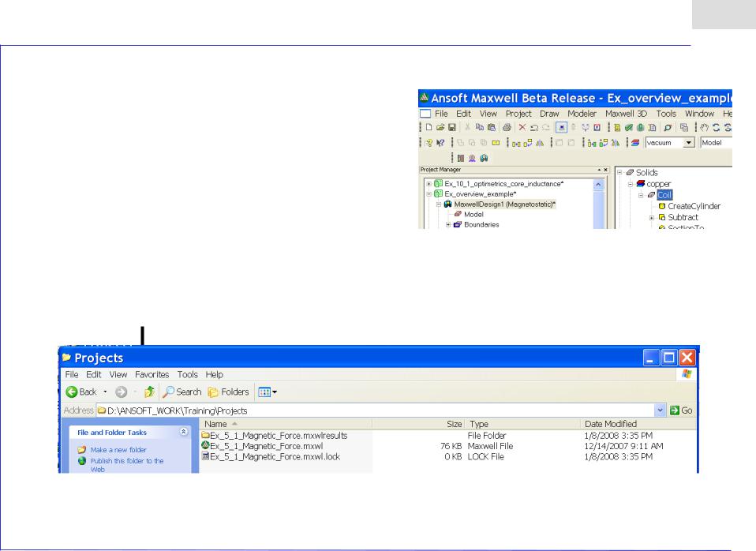The image size is (756, 551).
Task: Click Back button in Projects window
Action: coord(81,392)
